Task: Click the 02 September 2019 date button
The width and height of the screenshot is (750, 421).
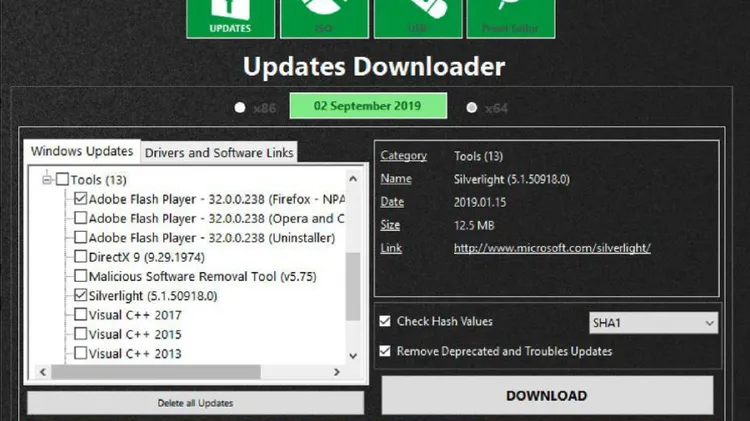Action: pos(368,106)
